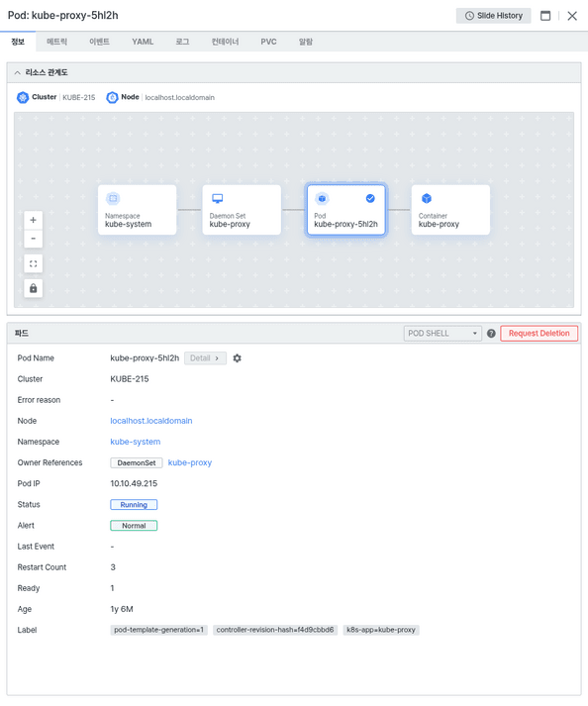Open the kube-proxy owner reference link

click(189, 462)
